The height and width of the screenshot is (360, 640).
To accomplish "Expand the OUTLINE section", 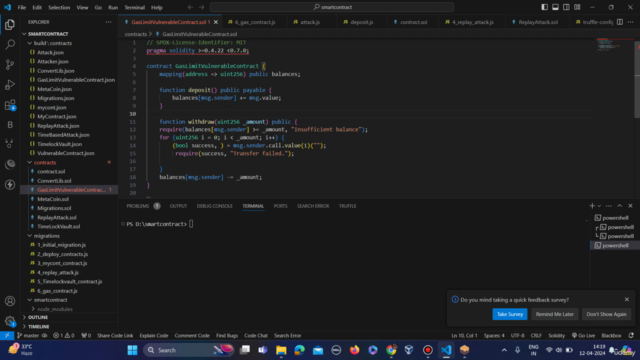I will coord(38,318).
